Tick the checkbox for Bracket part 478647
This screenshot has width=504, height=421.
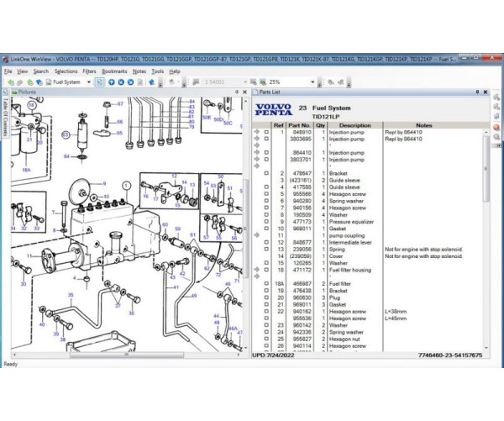[267, 173]
